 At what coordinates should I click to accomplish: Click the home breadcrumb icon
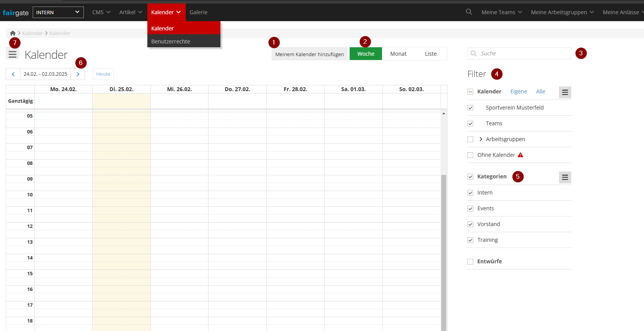point(13,33)
